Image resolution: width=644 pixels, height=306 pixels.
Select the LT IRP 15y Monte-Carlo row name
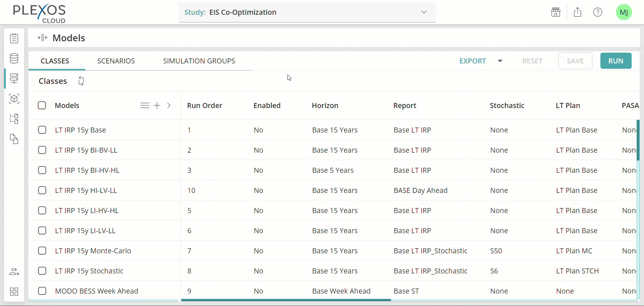pos(93,251)
